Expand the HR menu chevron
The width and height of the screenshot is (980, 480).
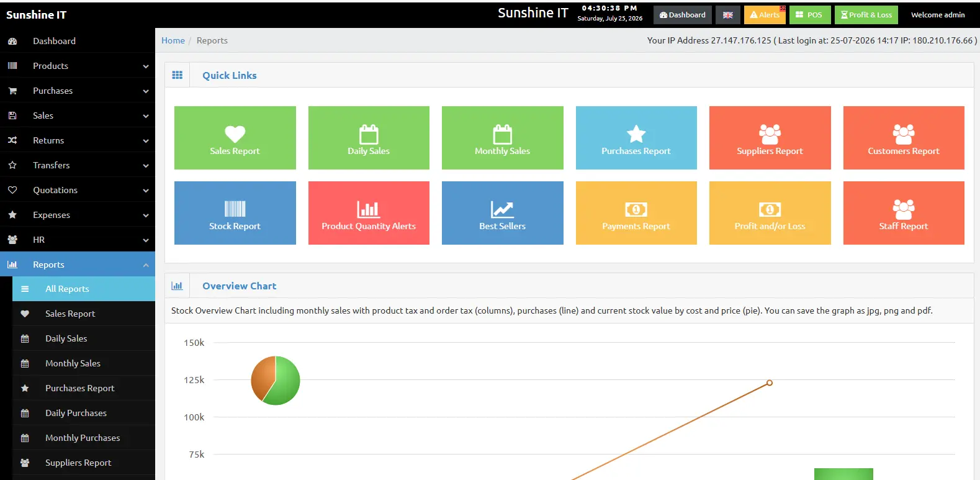tap(146, 240)
